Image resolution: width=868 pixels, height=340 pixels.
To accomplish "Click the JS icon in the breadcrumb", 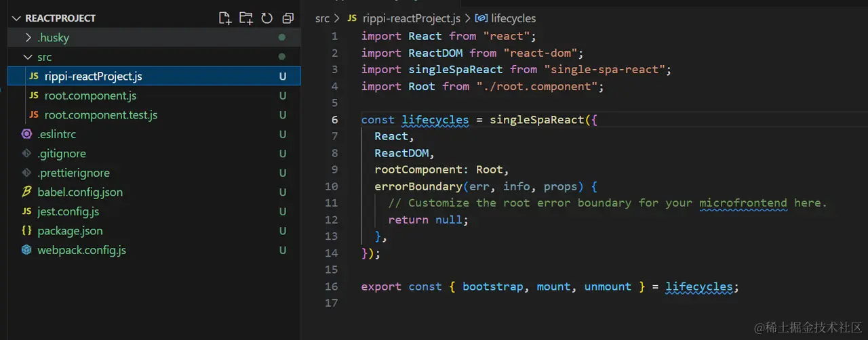I will [x=351, y=19].
